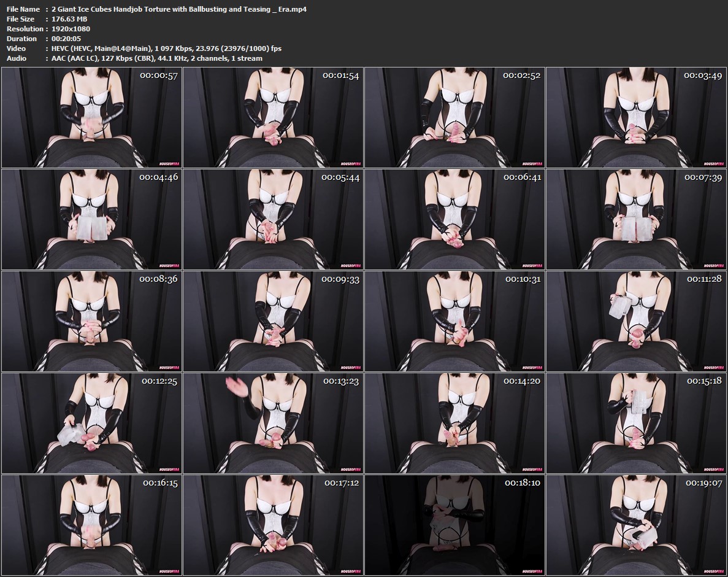Select the thumbnail at 00:08:36
Viewport: 728px width, 577px height.
pyautogui.click(x=91, y=321)
